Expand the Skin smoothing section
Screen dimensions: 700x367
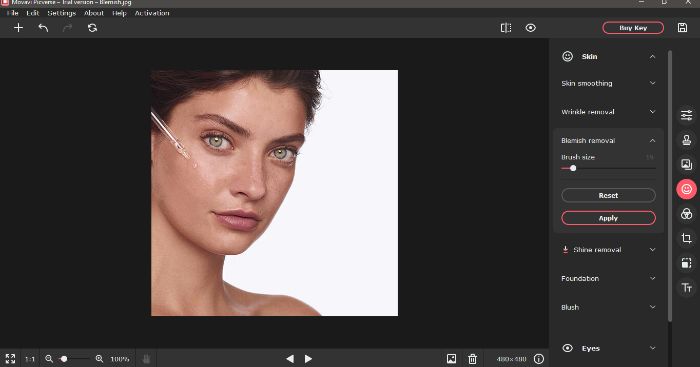pyautogui.click(x=608, y=83)
